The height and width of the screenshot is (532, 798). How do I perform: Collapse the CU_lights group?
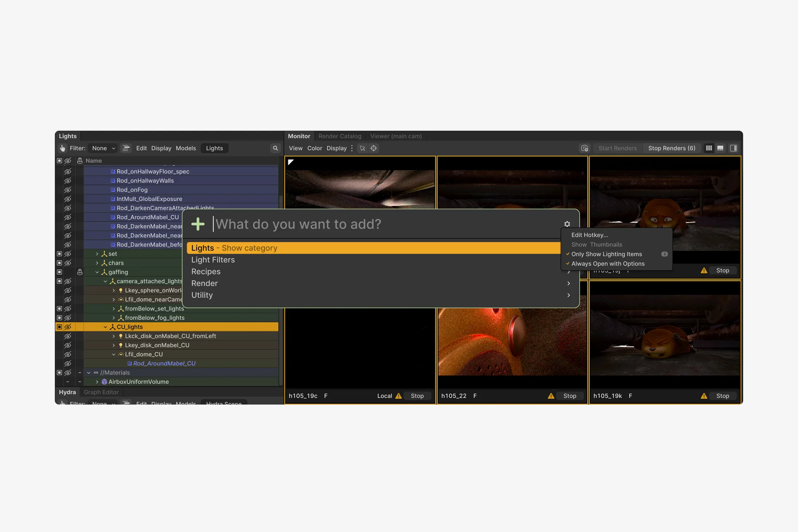point(105,327)
